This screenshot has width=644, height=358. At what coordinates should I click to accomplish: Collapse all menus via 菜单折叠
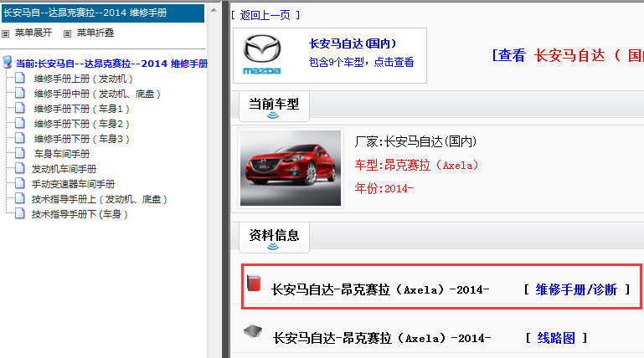95,33
